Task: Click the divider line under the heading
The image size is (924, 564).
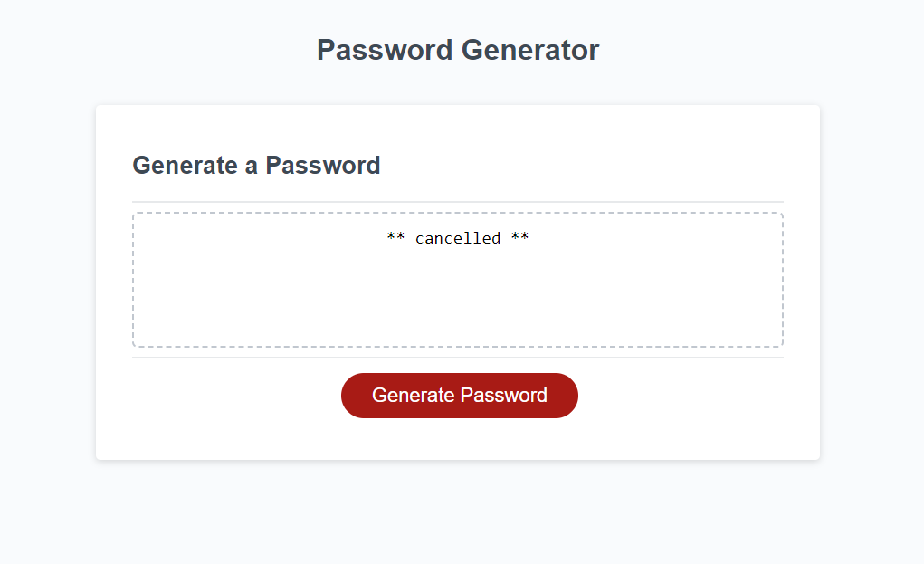Action: (x=457, y=201)
